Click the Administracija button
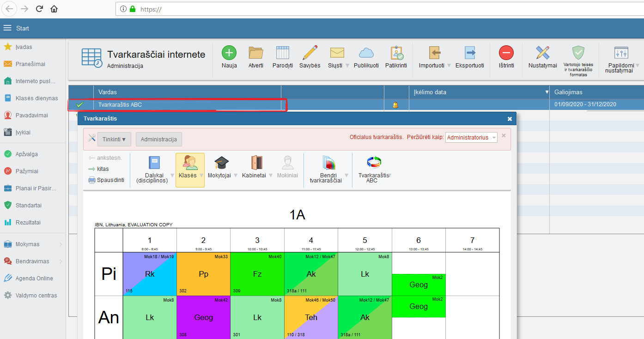The height and width of the screenshot is (339, 644). 159,139
